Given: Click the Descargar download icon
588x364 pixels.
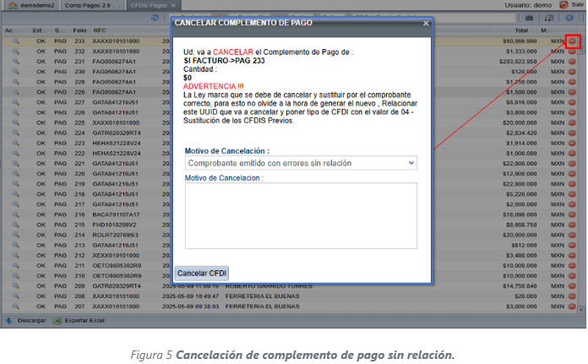Looking at the screenshot, I should (x=8, y=321).
